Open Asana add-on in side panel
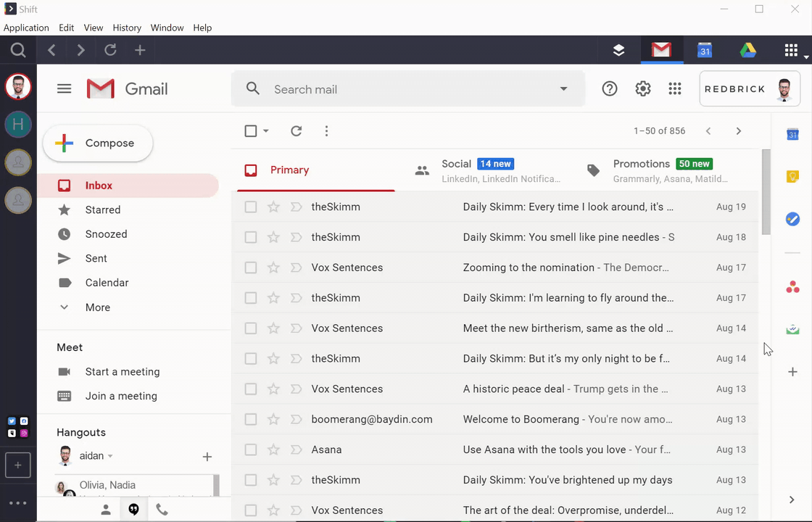 coord(792,287)
